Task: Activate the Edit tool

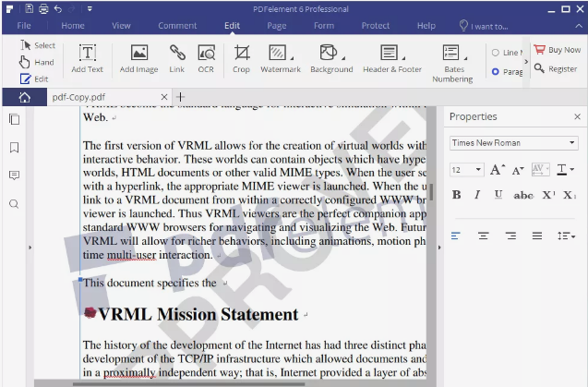Action: (x=34, y=79)
